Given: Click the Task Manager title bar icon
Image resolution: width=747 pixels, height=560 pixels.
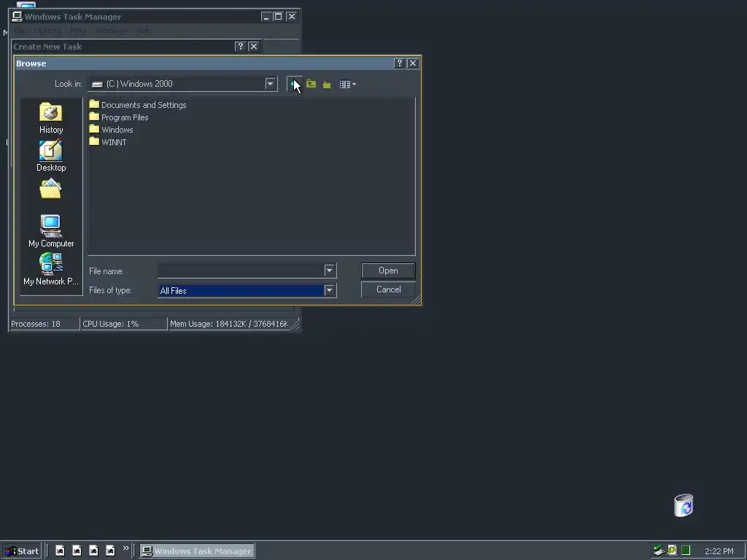Looking at the screenshot, I should (x=18, y=17).
